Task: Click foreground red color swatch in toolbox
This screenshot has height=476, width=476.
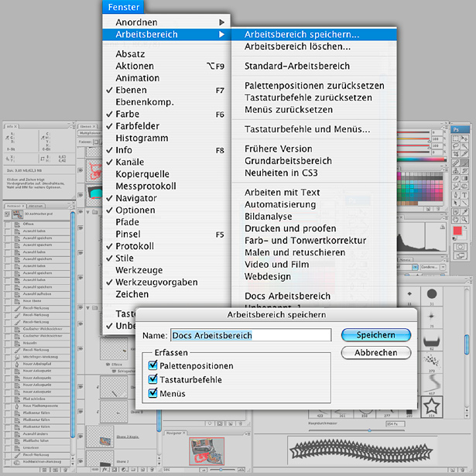Action: (457, 231)
